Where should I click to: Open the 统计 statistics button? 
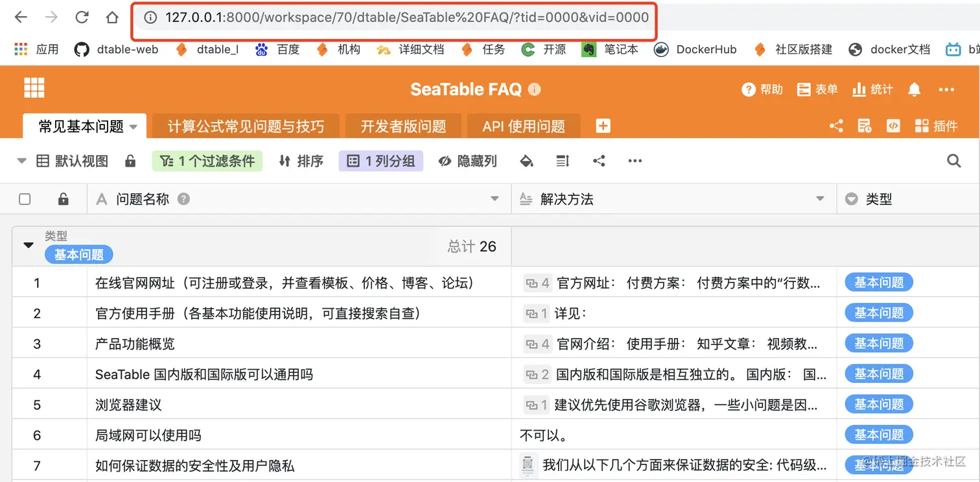pos(872,90)
